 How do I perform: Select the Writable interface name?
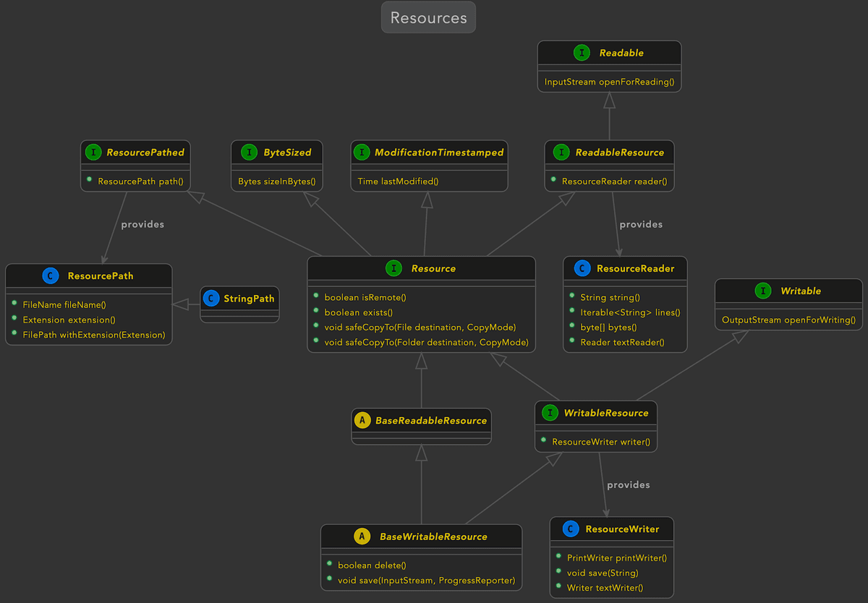tap(801, 291)
